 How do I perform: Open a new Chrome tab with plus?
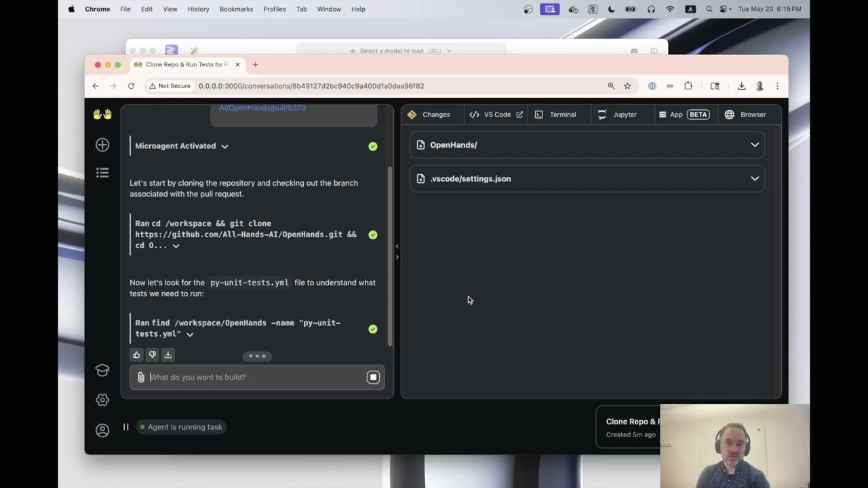[255, 64]
